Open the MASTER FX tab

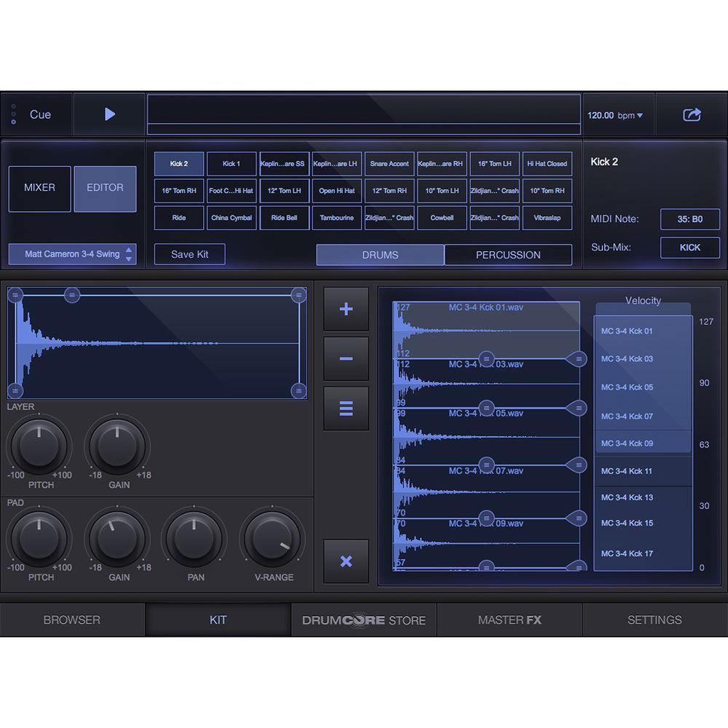coord(509,620)
